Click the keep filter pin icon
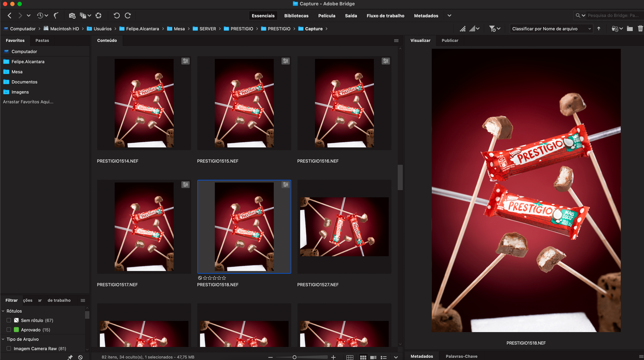Viewport: 644px width, 360px height. (x=70, y=357)
